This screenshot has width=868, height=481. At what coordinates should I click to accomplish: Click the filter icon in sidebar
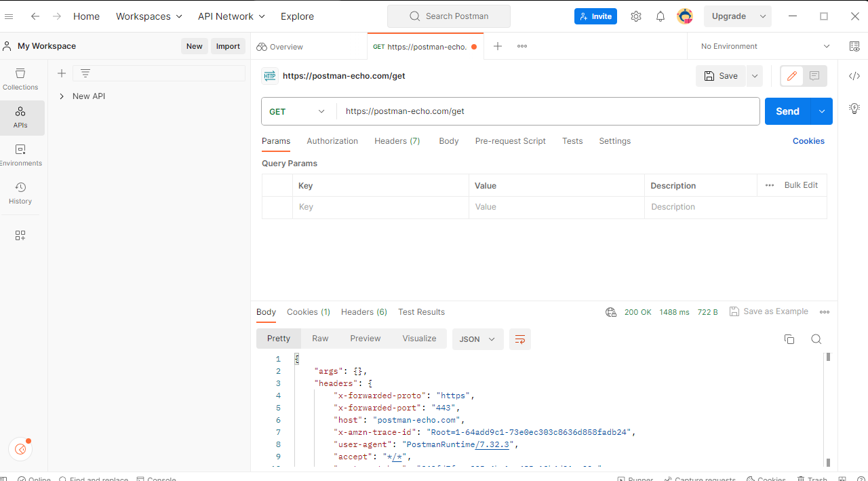pos(85,73)
